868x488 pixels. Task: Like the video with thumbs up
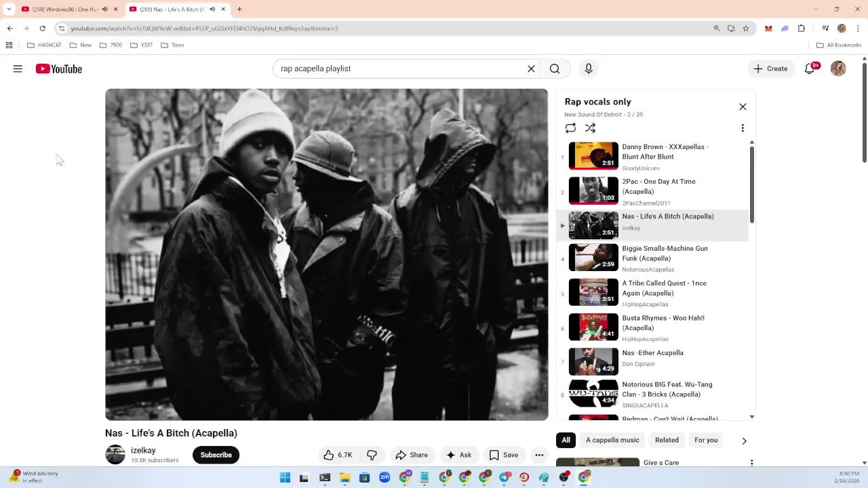point(338,455)
